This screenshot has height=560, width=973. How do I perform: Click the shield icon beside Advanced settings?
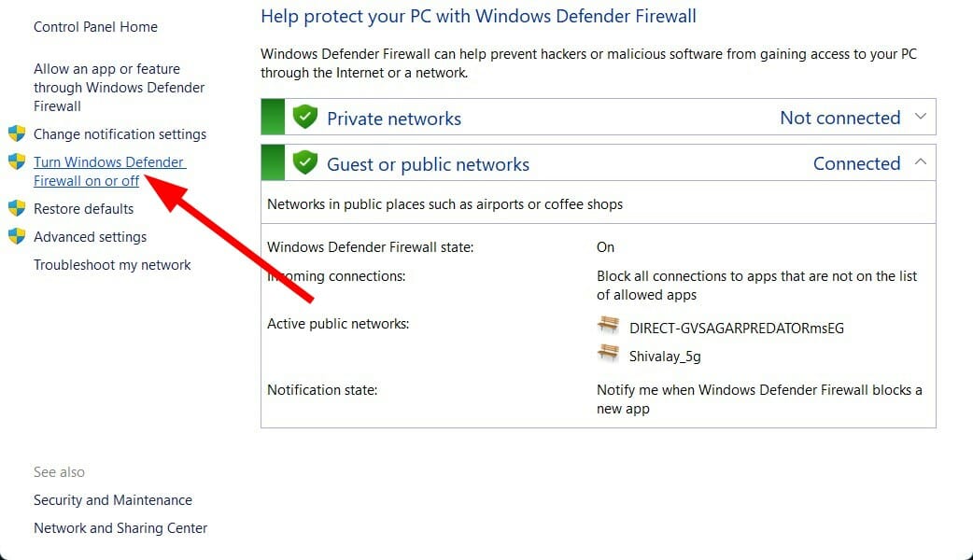(x=16, y=236)
